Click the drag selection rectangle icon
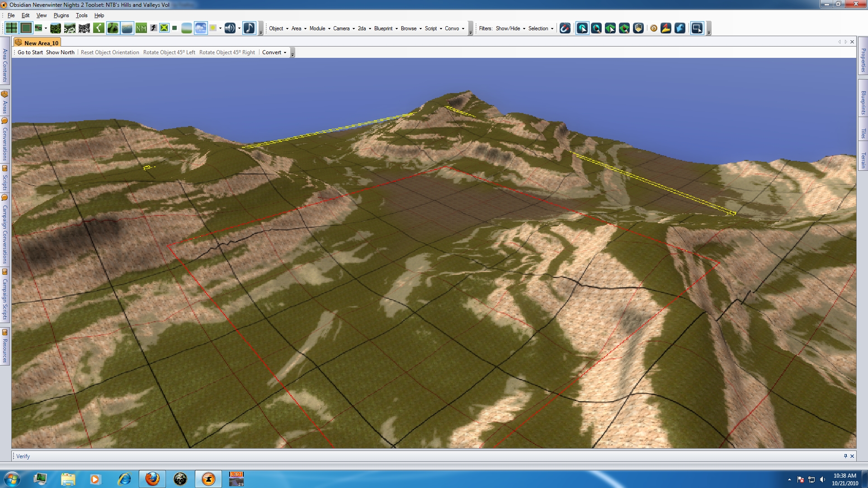 (x=697, y=28)
